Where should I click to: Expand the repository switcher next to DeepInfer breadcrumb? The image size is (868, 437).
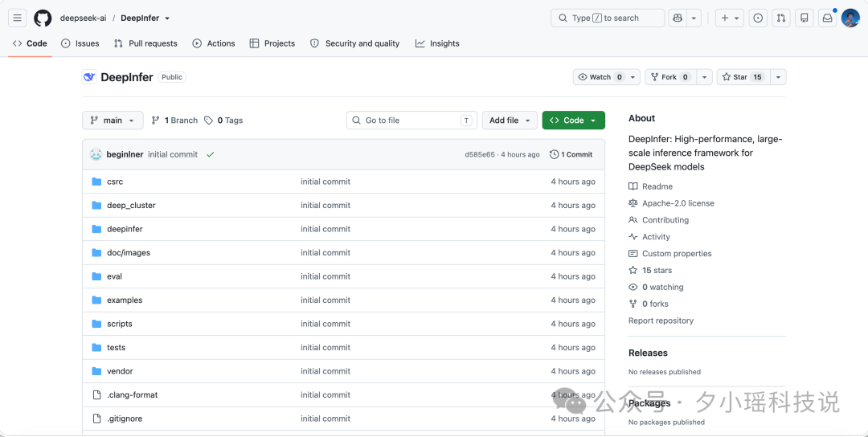coord(167,18)
